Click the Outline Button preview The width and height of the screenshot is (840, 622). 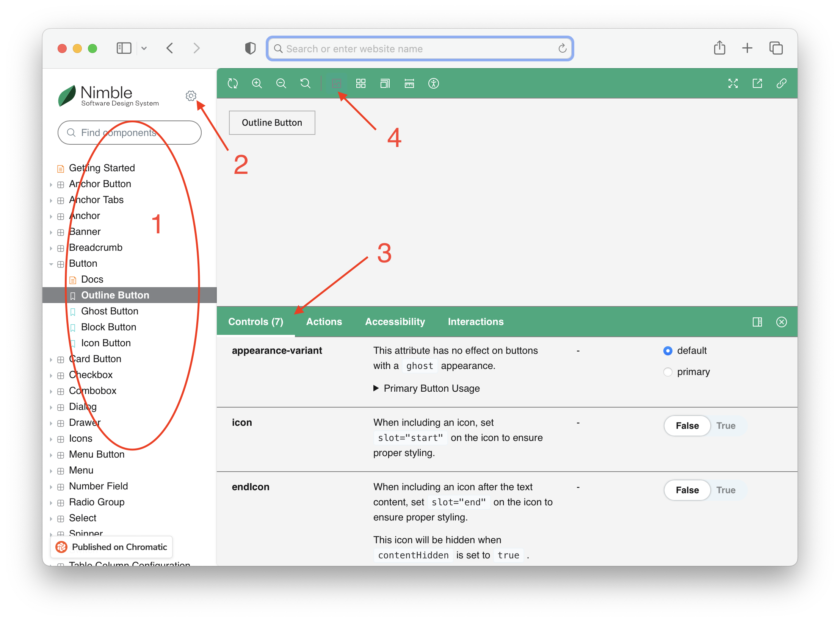pyautogui.click(x=272, y=123)
